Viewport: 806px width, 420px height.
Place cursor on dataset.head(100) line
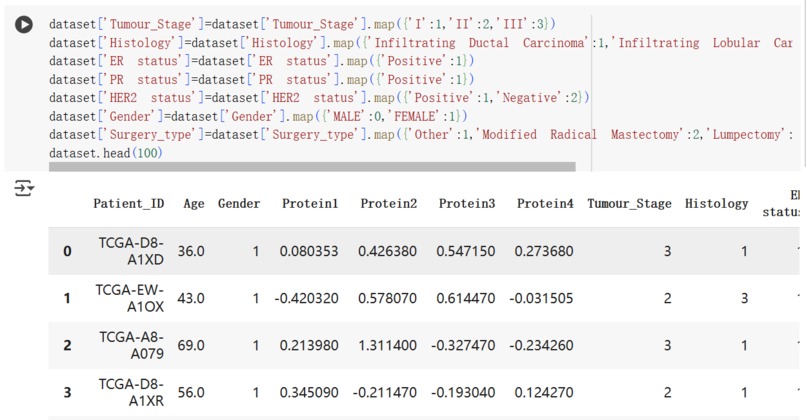coord(106,153)
